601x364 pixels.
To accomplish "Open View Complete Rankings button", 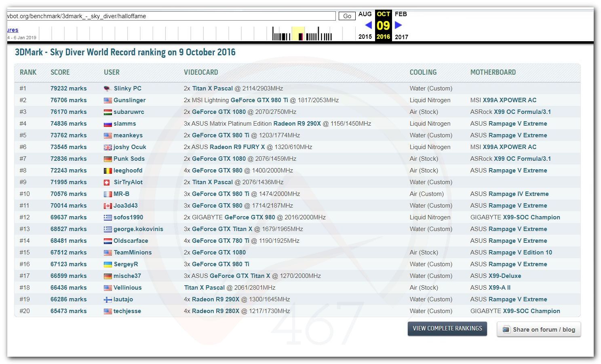I will point(447,328).
